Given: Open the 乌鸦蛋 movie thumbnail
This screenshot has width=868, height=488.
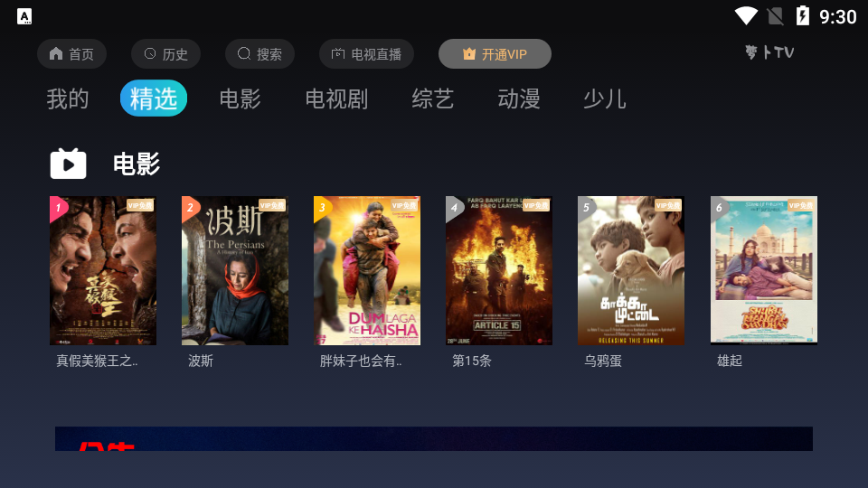Looking at the screenshot, I should coord(631,270).
